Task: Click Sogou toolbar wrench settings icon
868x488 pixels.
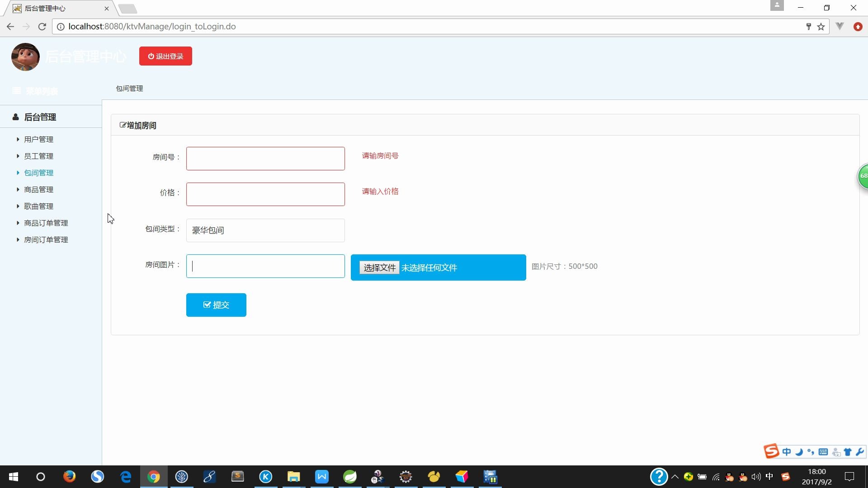Action: (860, 452)
